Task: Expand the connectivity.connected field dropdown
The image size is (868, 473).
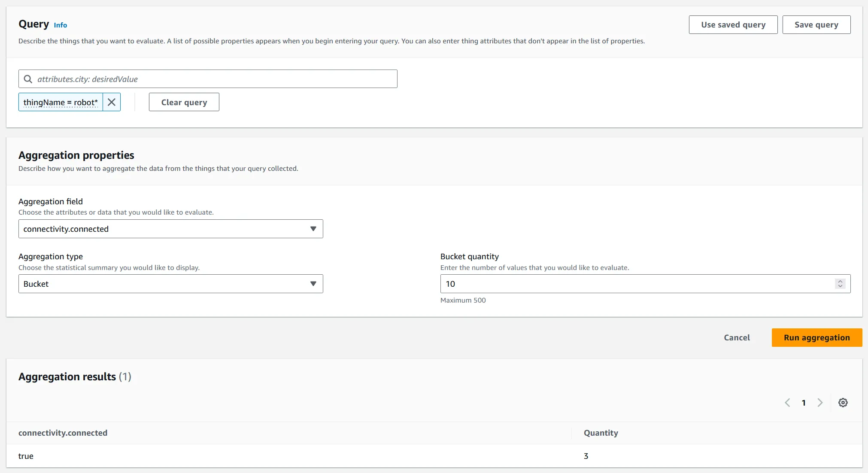Action: [312, 229]
